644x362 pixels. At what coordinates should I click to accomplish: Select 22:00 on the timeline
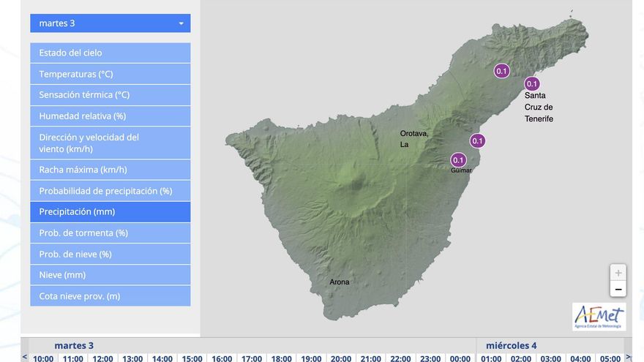(400, 358)
